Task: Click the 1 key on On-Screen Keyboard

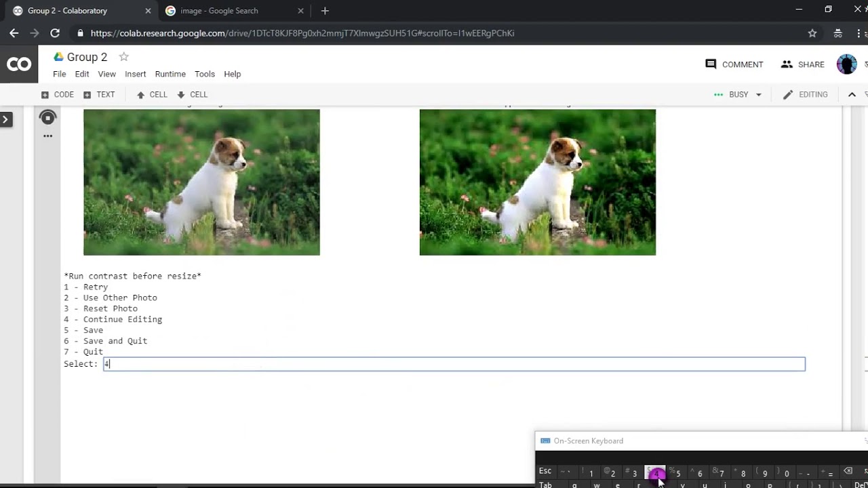Action: (590, 472)
